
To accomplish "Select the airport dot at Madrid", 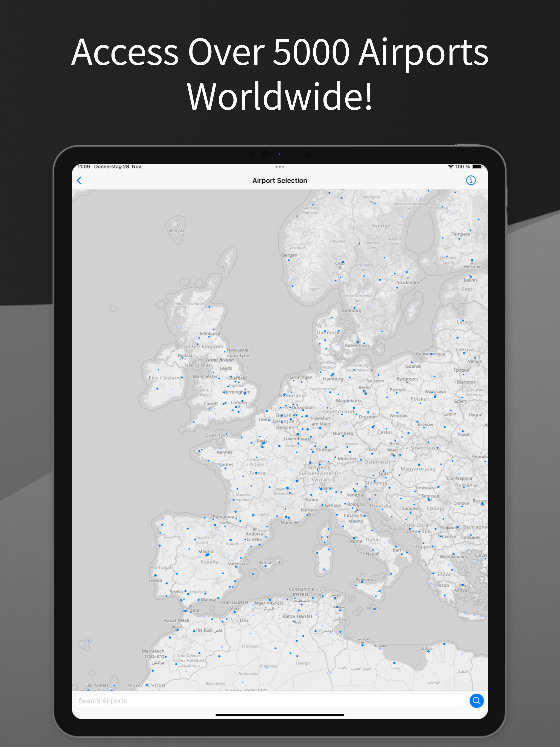I will [208, 555].
